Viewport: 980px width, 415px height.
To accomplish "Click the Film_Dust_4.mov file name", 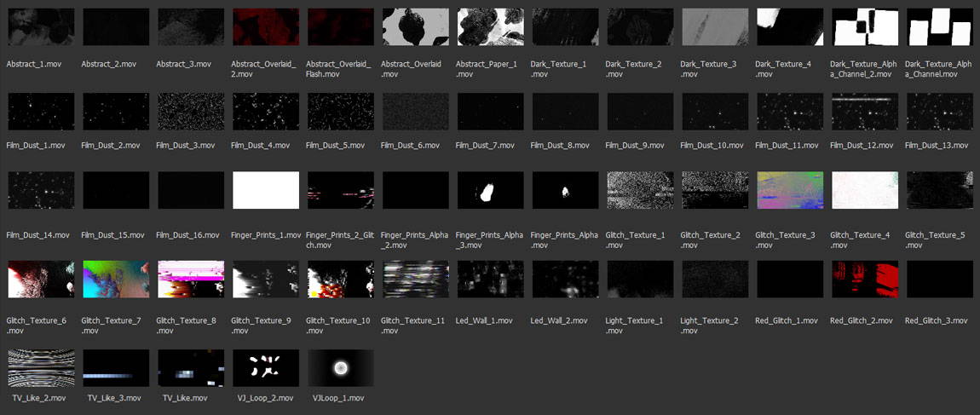I will tap(261, 146).
